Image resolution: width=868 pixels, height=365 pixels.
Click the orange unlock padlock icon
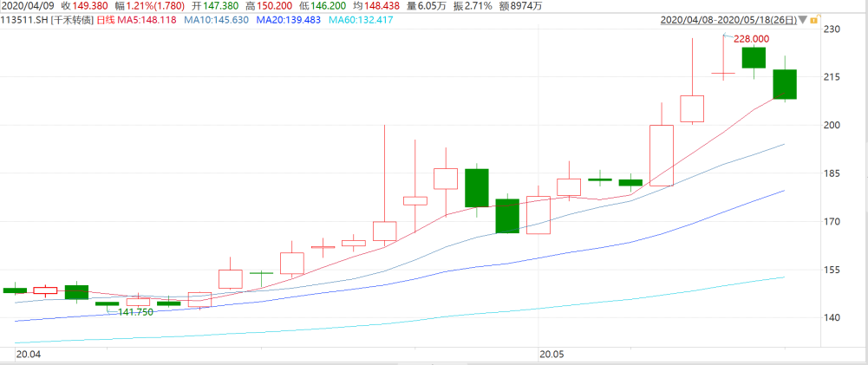click(x=813, y=20)
